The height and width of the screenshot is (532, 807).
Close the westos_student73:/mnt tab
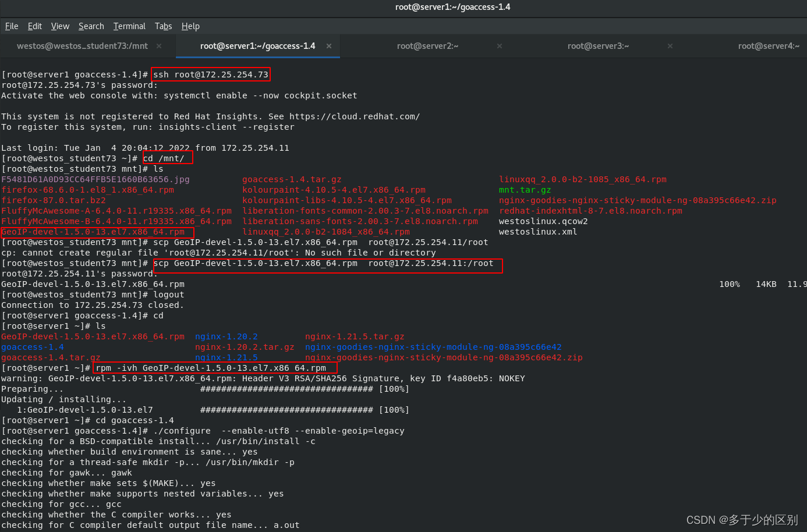159,46
